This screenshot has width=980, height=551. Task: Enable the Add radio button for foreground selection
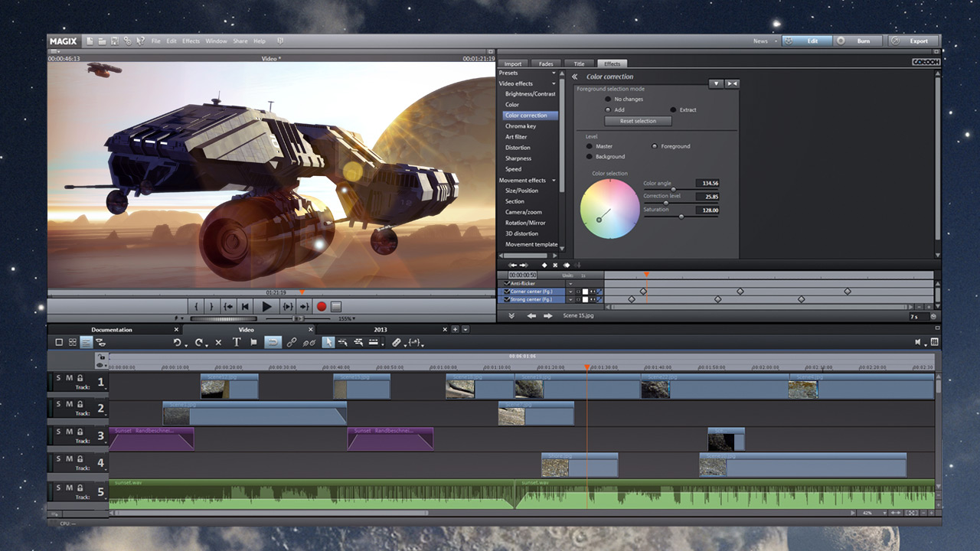click(x=606, y=109)
